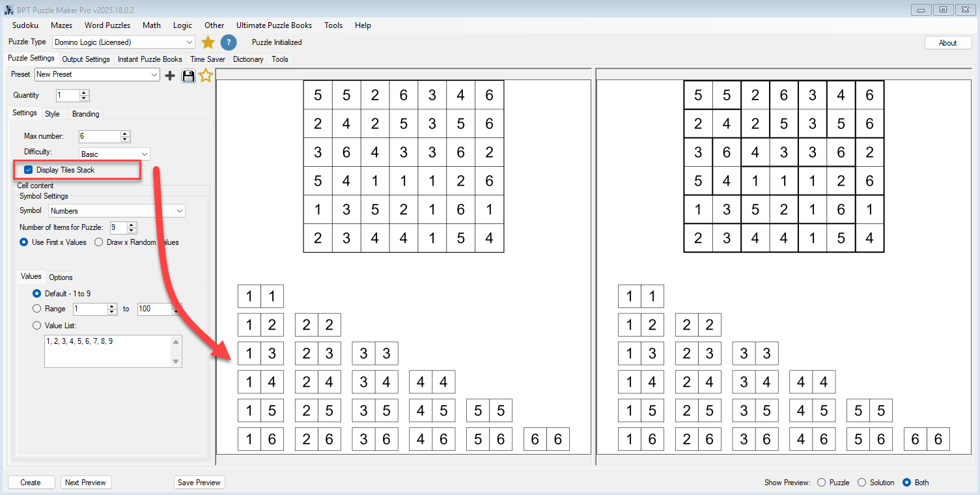Switch to the Style tab
The image size is (980, 495).
coord(53,113)
